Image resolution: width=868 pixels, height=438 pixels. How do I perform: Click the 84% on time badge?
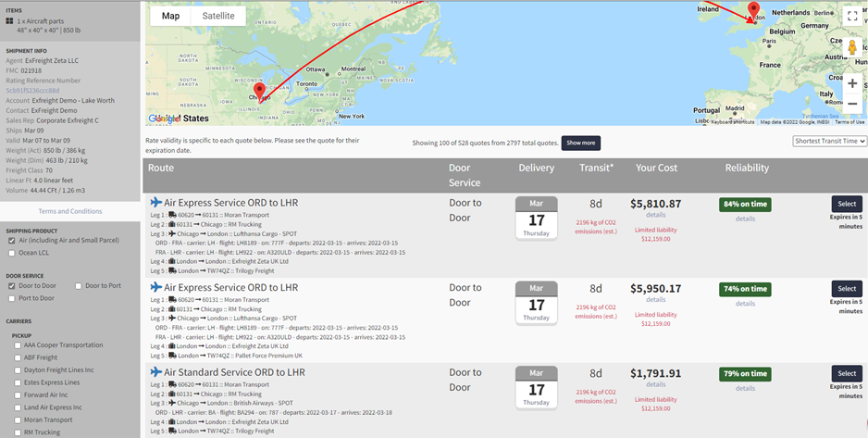(745, 205)
